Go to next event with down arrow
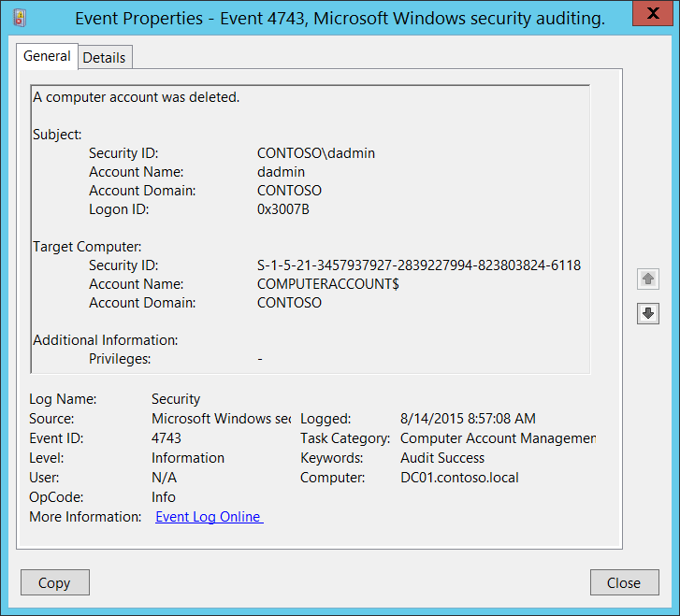The width and height of the screenshot is (680, 616). tap(647, 314)
